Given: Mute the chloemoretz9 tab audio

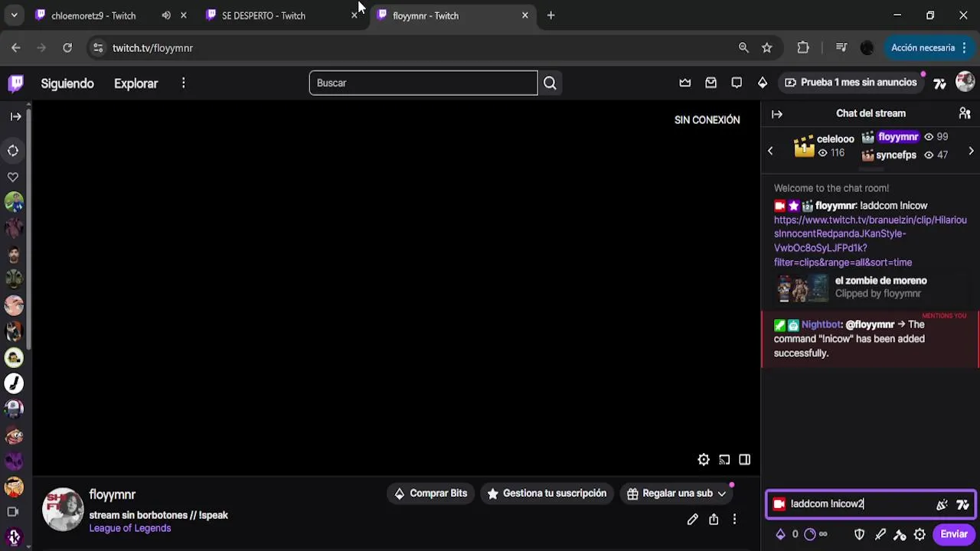Looking at the screenshot, I should 166,15.
